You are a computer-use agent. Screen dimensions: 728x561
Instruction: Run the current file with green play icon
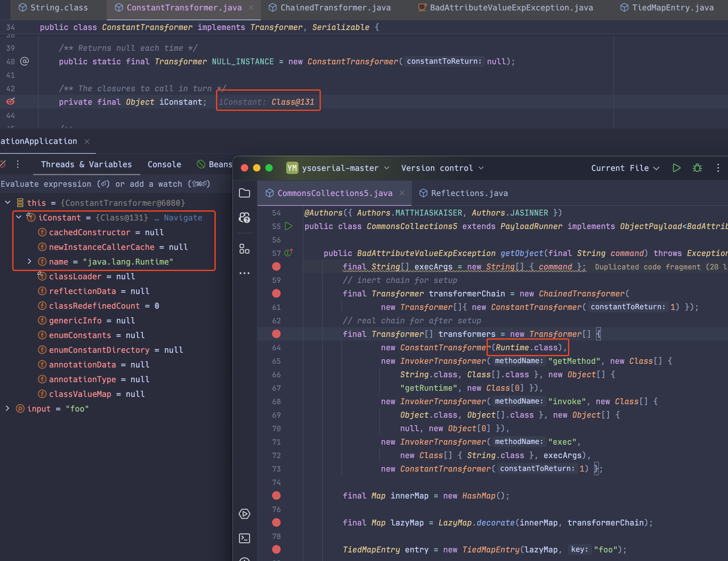click(676, 168)
